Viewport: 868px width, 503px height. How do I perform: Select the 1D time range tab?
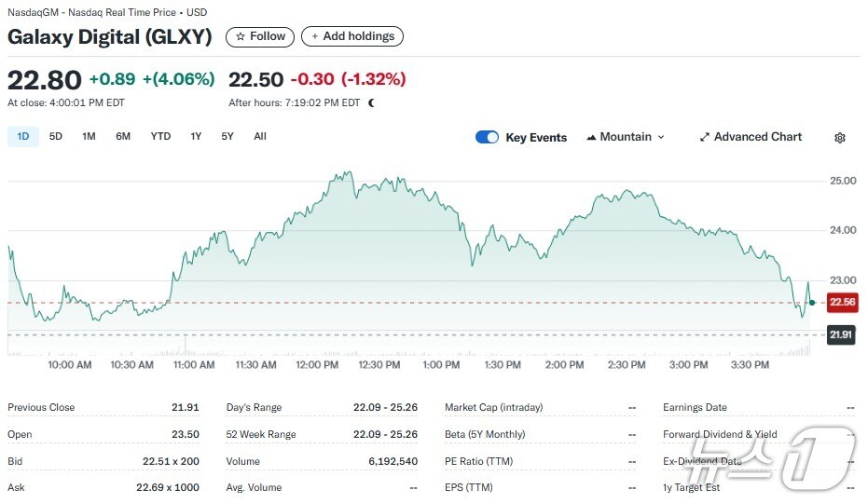pyautogui.click(x=23, y=136)
